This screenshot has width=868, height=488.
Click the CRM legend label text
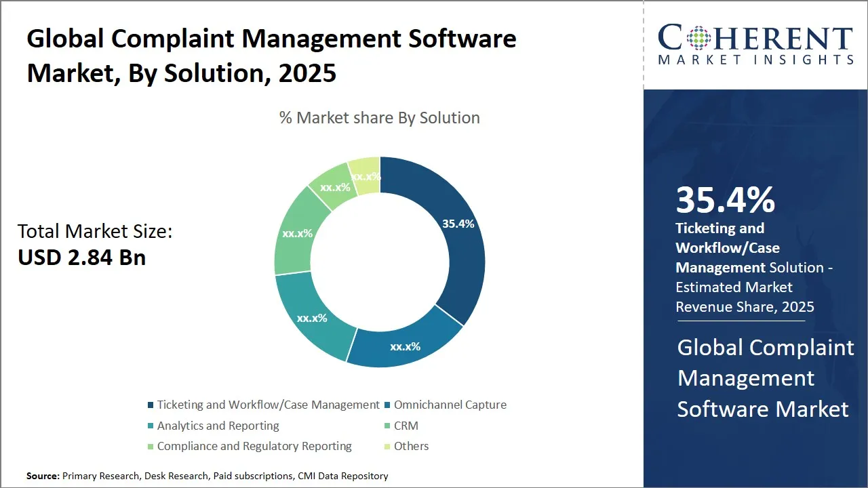(x=406, y=426)
